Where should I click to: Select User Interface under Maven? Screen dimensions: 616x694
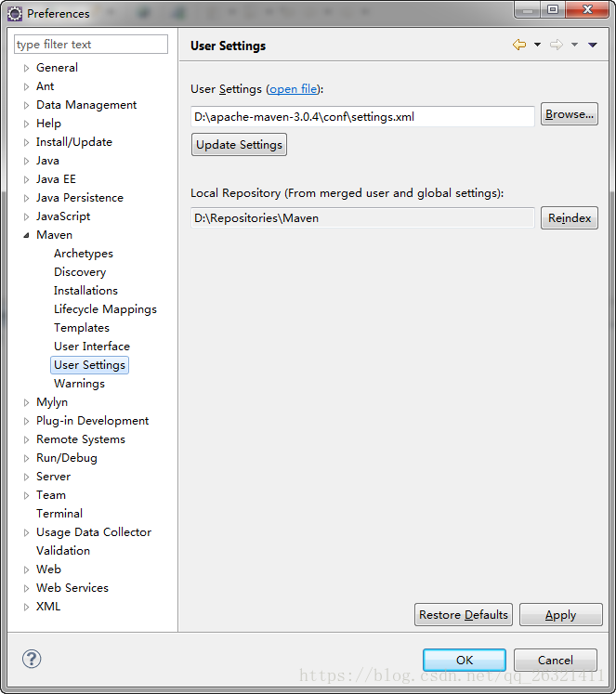[x=92, y=347]
